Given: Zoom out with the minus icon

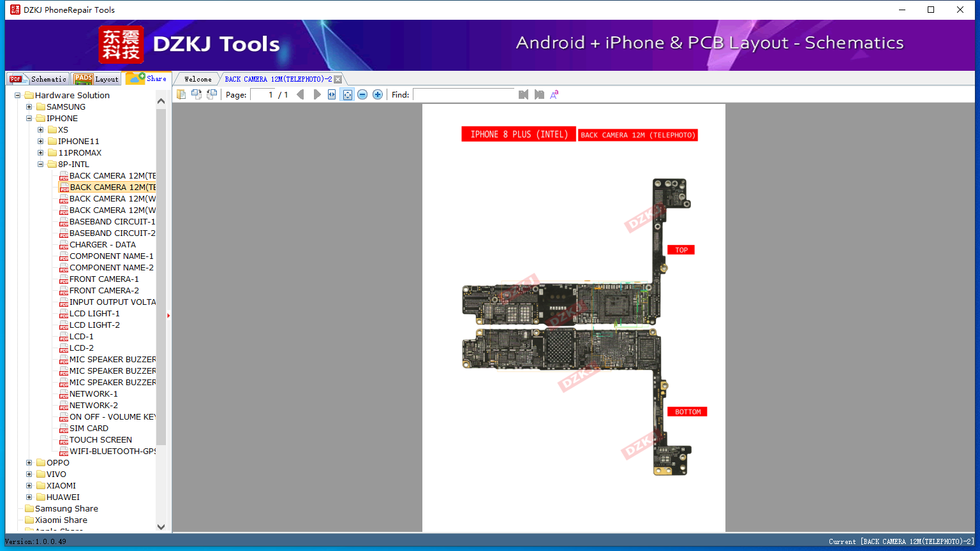Looking at the screenshot, I should coord(362,94).
